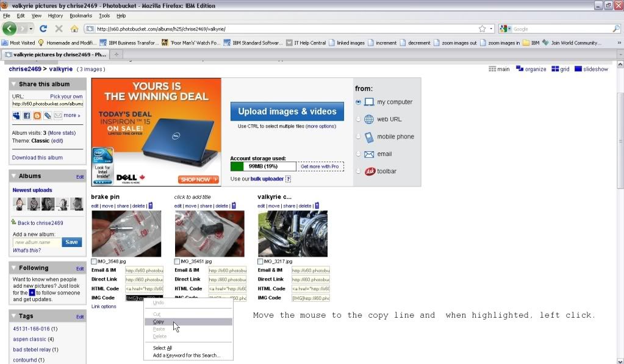Image resolution: width=624 pixels, height=364 pixels.
Task: Open the Bookmarks menu
Action: pos(81,16)
